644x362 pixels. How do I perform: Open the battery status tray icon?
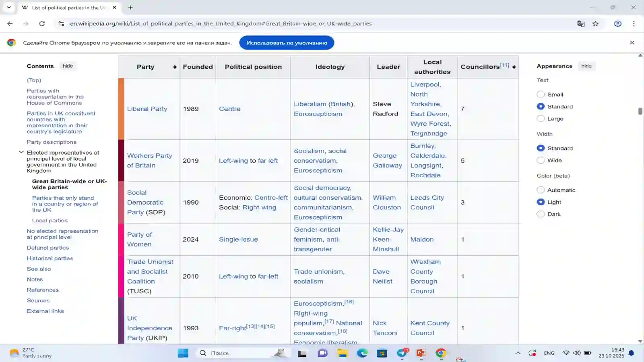588,353
